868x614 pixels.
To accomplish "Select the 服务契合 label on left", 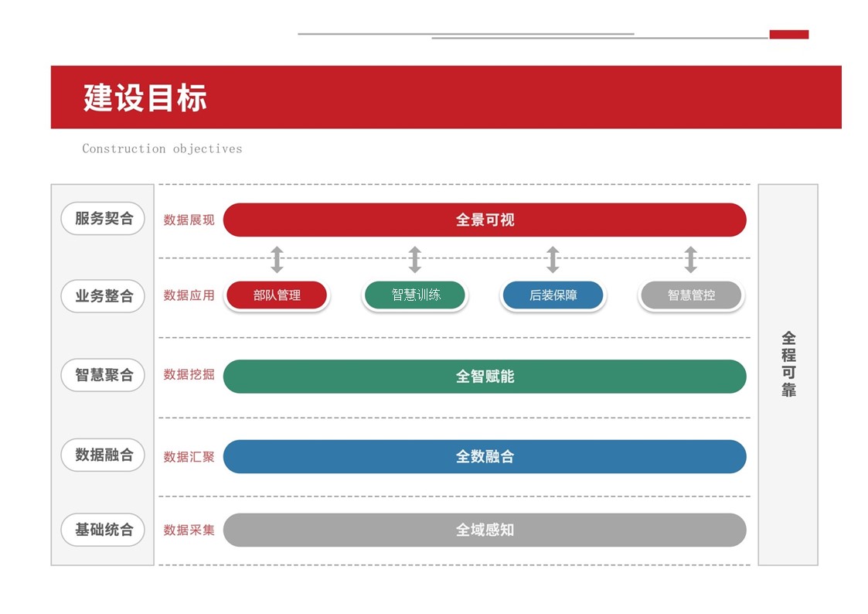I will 104,219.
